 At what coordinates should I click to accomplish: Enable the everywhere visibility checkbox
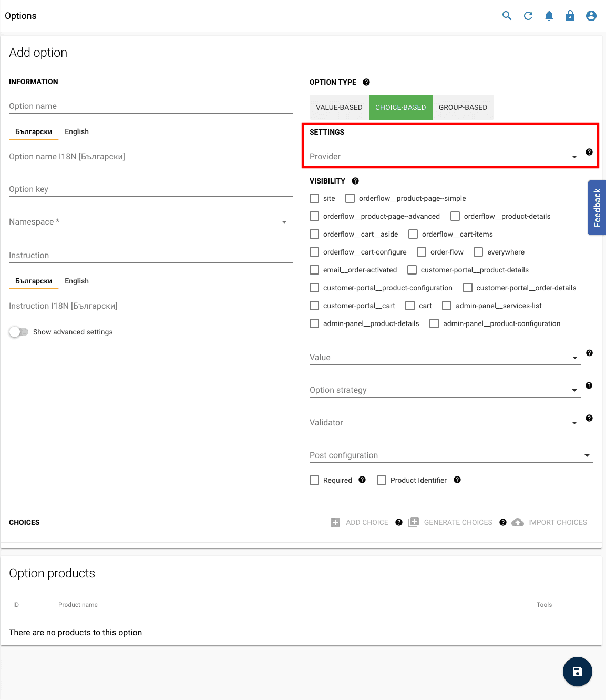coord(478,252)
